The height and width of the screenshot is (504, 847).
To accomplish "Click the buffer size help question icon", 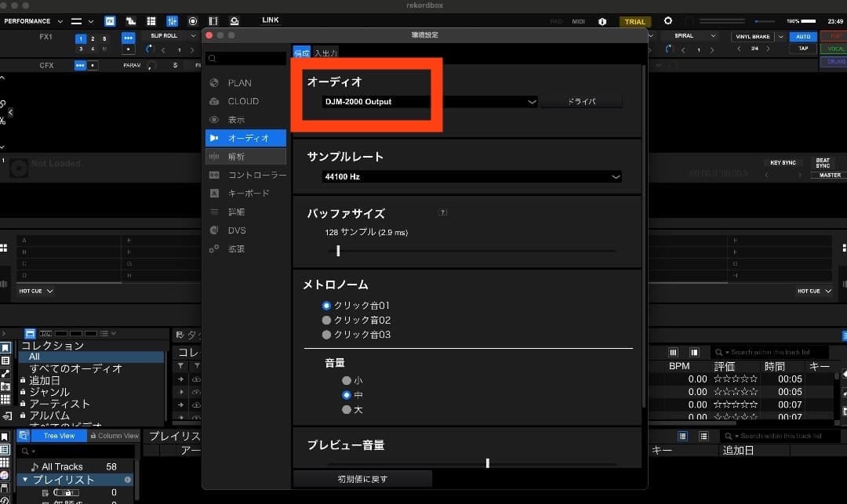I will [443, 212].
